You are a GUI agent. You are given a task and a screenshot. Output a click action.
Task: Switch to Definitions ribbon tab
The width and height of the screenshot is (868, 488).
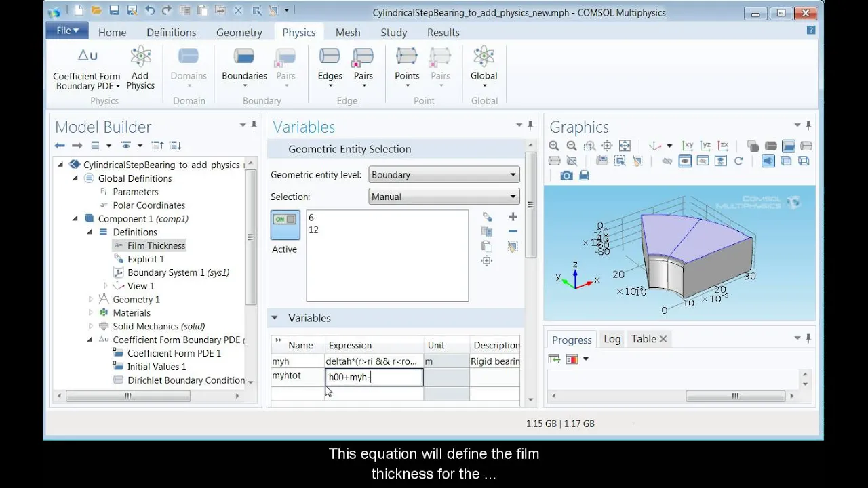pyautogui.click(x=171, y=33)
